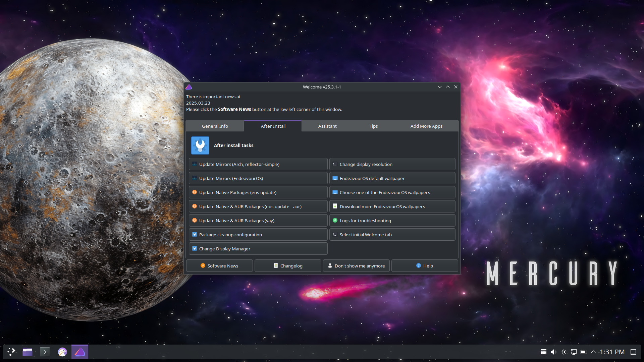Expand the hidden system tray icons arrow

coord(593,352)
